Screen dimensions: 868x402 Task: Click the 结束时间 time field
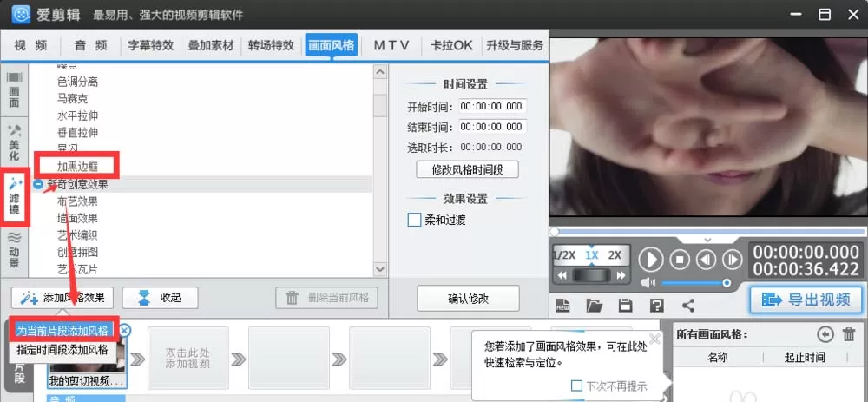coord(492,127)
